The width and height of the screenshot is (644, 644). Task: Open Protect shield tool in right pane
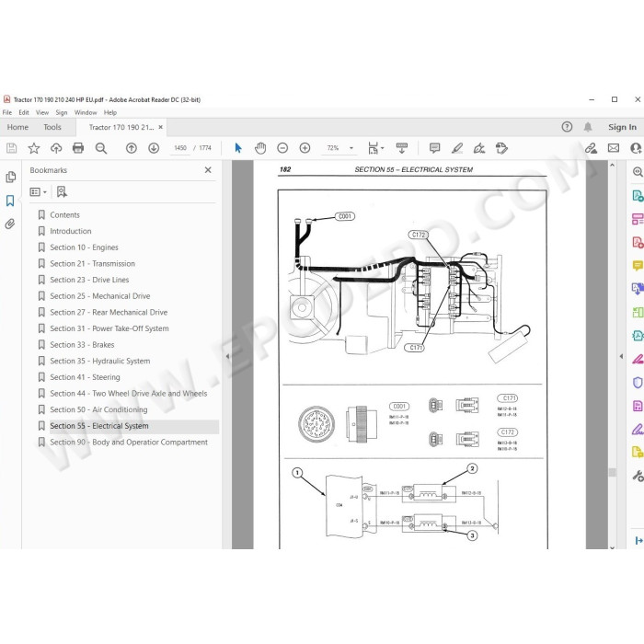point(638,383)
